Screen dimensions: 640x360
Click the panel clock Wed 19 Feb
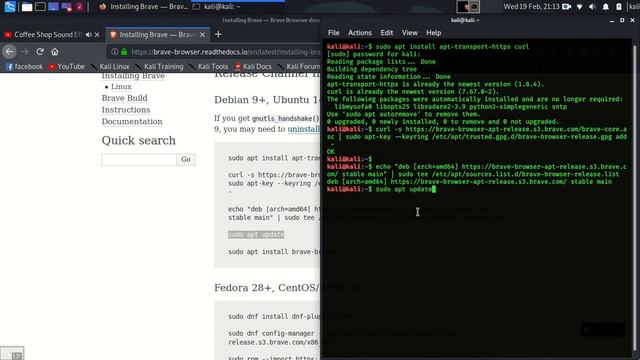click(x=532, y=7)
